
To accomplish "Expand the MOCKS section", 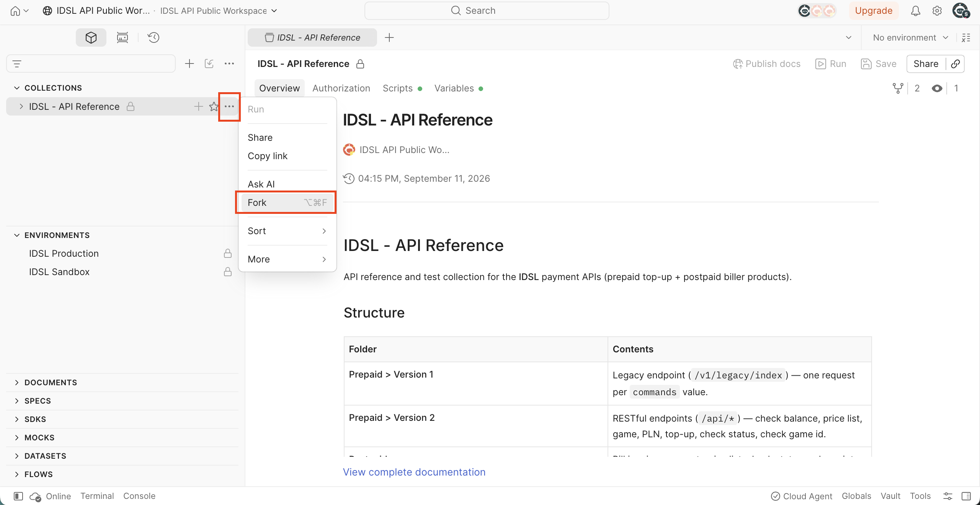I will coord(17,438).
